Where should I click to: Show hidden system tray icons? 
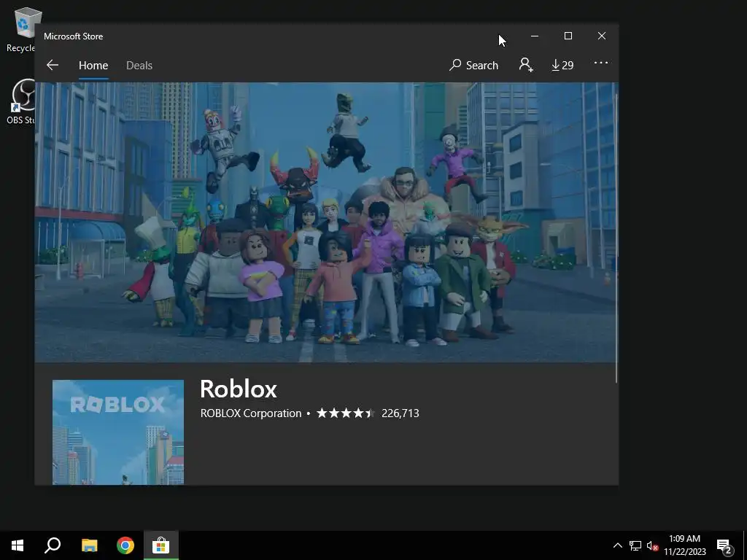click(617, 545)
